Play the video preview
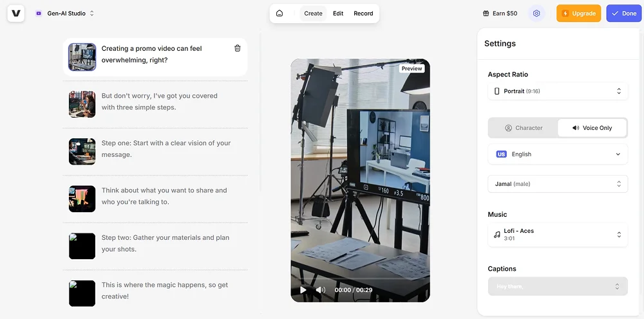644x319 pixels. pyautogui.click(x=303, y=290)
